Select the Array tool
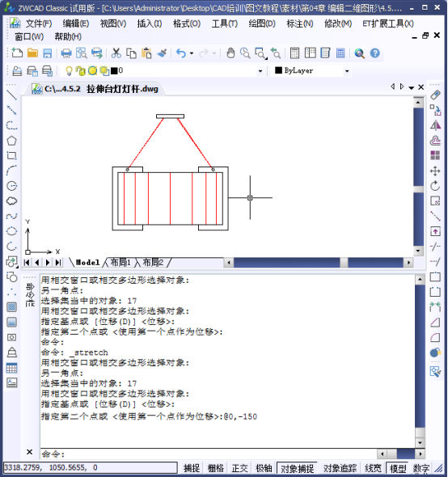This screenshot has width=448, height=477. click(435, 155)
